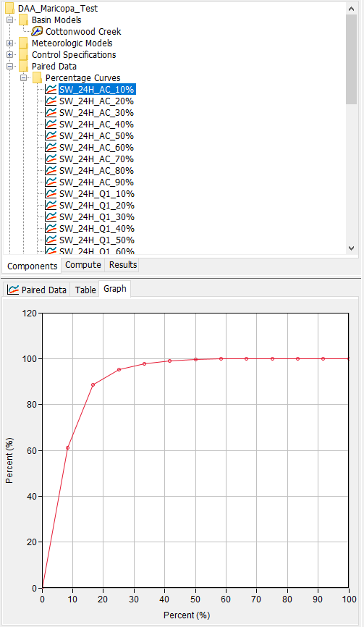The height and width of the screenshot is (627, 364).
Task: Click the SW_24H_Q1_10% curve icon
Action: click(51, 194)
